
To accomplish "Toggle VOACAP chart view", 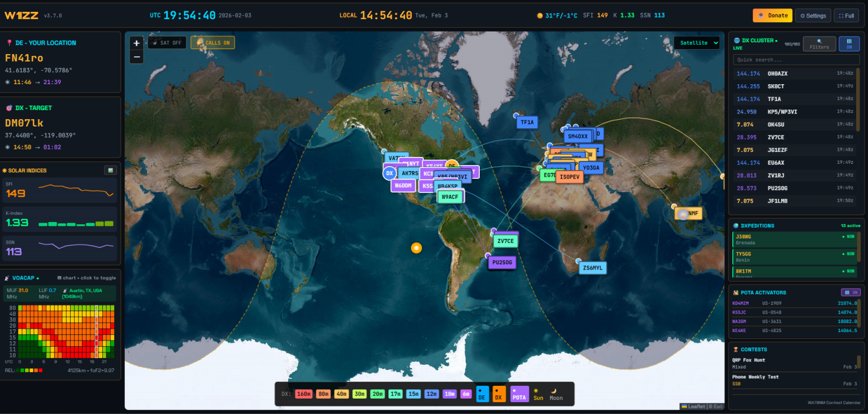I will (x=85, y=278).
